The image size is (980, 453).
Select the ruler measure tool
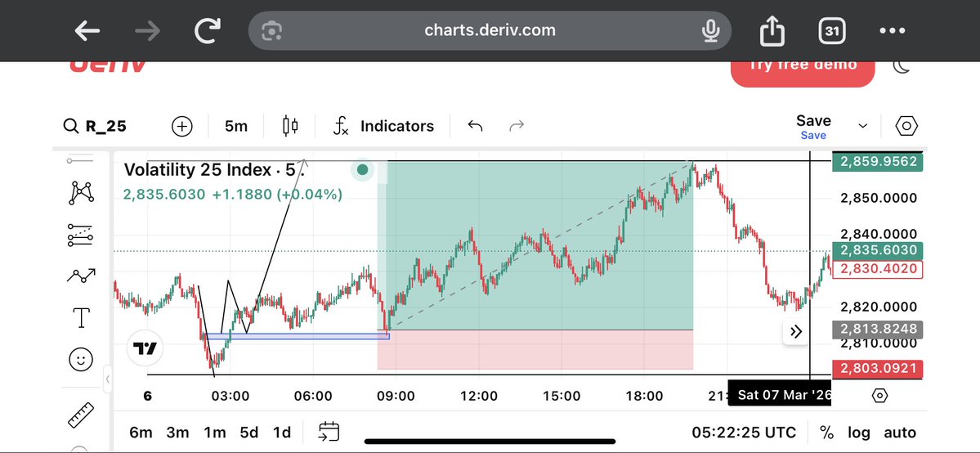click(x=81, y=415)
